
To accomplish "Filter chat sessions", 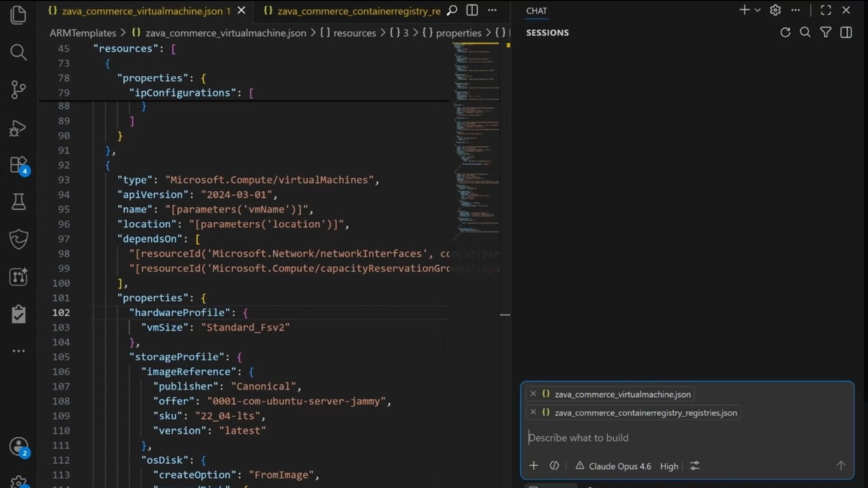I will [x=825, y=32].
